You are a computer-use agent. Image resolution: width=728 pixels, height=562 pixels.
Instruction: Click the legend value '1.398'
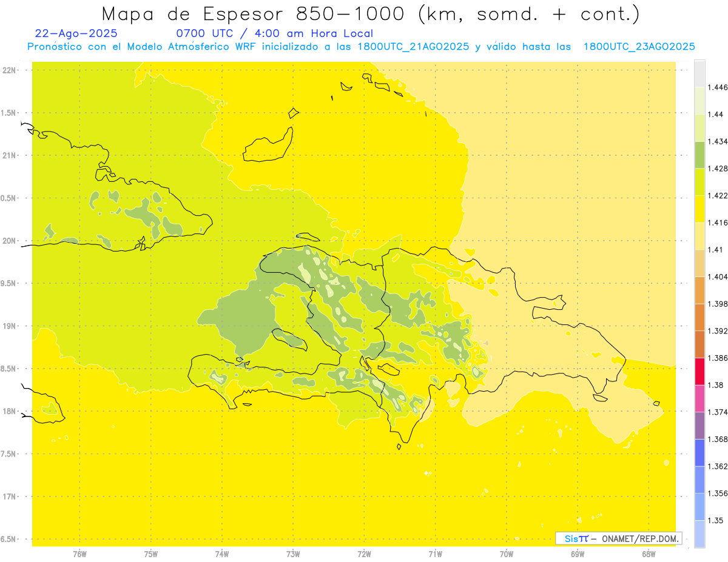[x=718, y=304]
